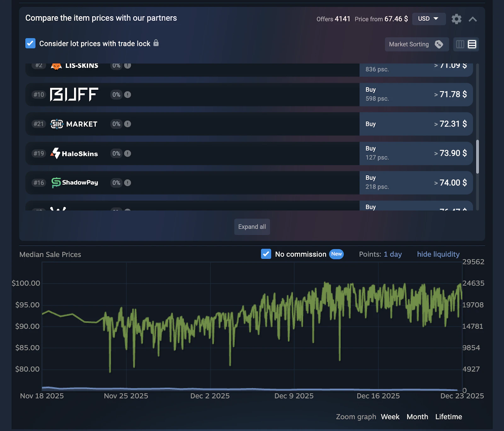The image size is (504, 431).
Task: Click the Price from 67.46 $ text
Action: pos(381,19)
